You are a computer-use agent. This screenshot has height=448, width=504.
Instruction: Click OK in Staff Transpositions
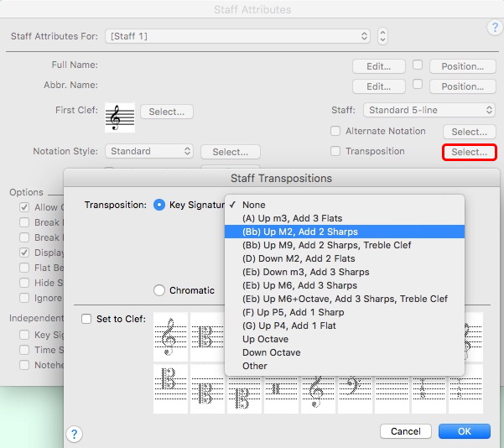coord(464,431)
